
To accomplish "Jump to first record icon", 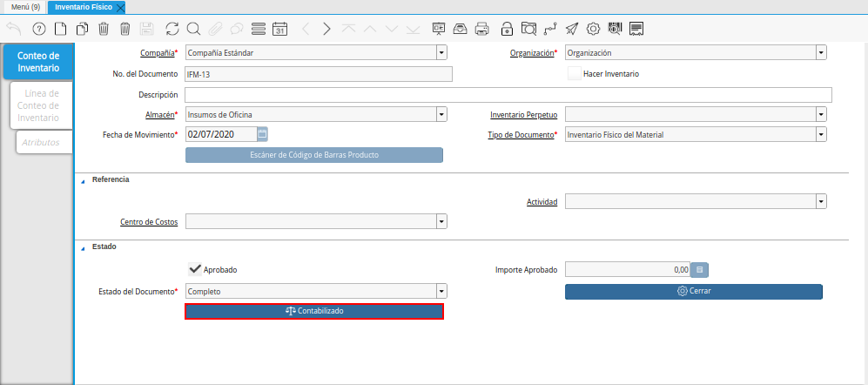I will [x=348, y=29].
